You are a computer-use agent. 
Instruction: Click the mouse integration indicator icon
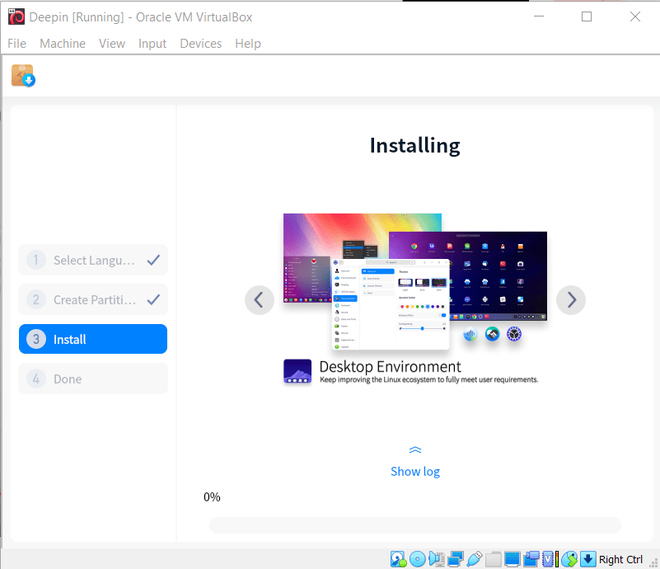pyautogui.click(x=570, y=559)
